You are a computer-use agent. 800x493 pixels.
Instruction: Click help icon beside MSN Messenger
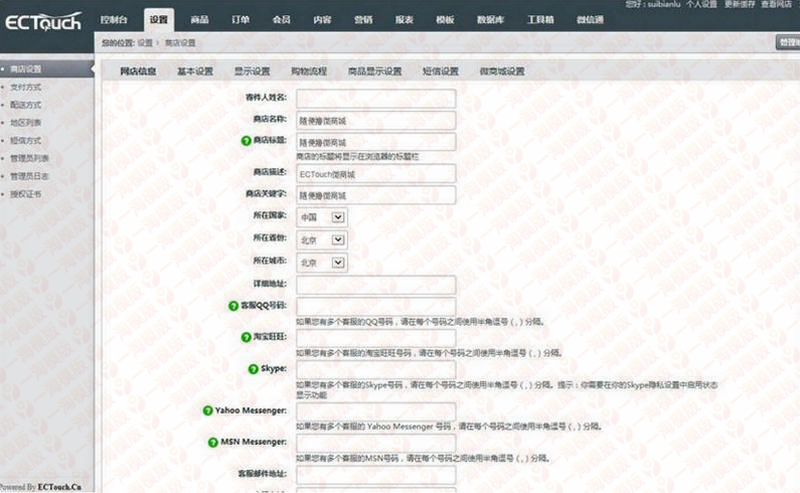pyautogui.click(x=213, y=442)
